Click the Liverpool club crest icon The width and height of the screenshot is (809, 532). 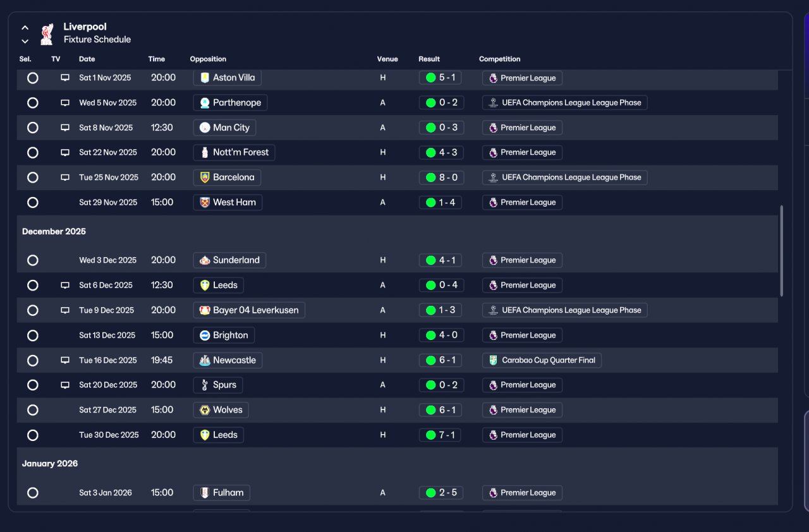pyautogui.click(x=47, y=34)
